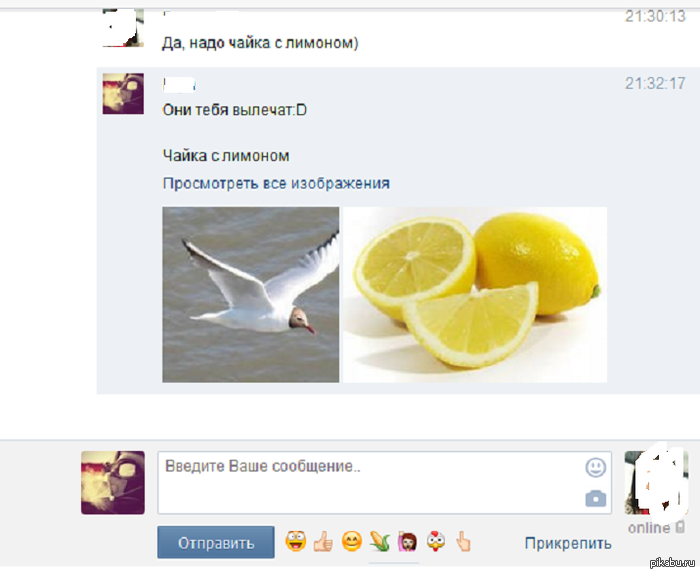The height and width of the screenshot is (574, 700).
Task: Insert the smiling face emoji
Action: point(351,541)
